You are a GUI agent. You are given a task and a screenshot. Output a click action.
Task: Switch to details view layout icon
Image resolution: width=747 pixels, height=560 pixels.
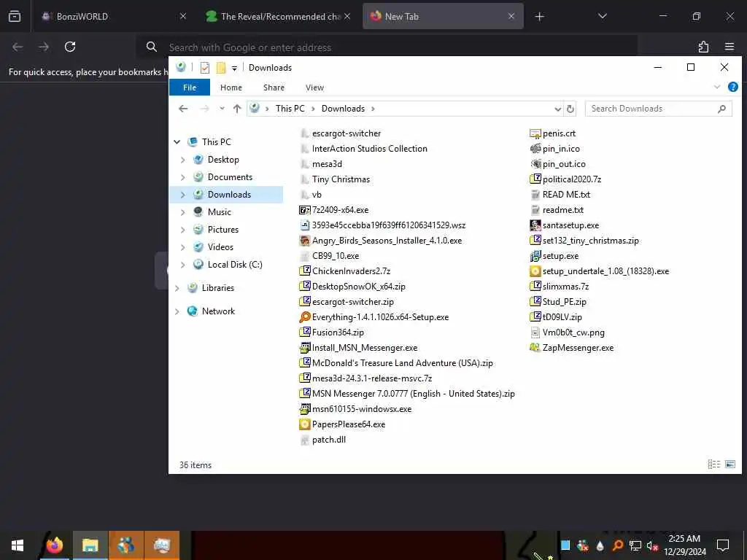click(714, 464)
